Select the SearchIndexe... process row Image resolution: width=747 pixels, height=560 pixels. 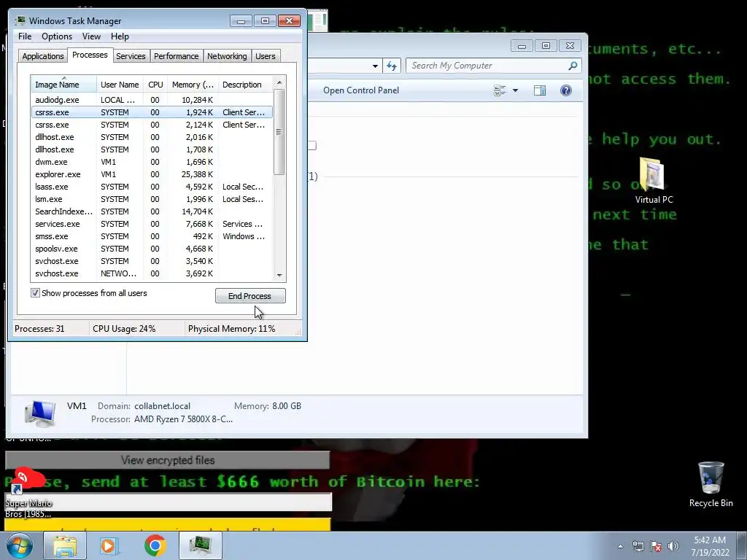point(152,211)
